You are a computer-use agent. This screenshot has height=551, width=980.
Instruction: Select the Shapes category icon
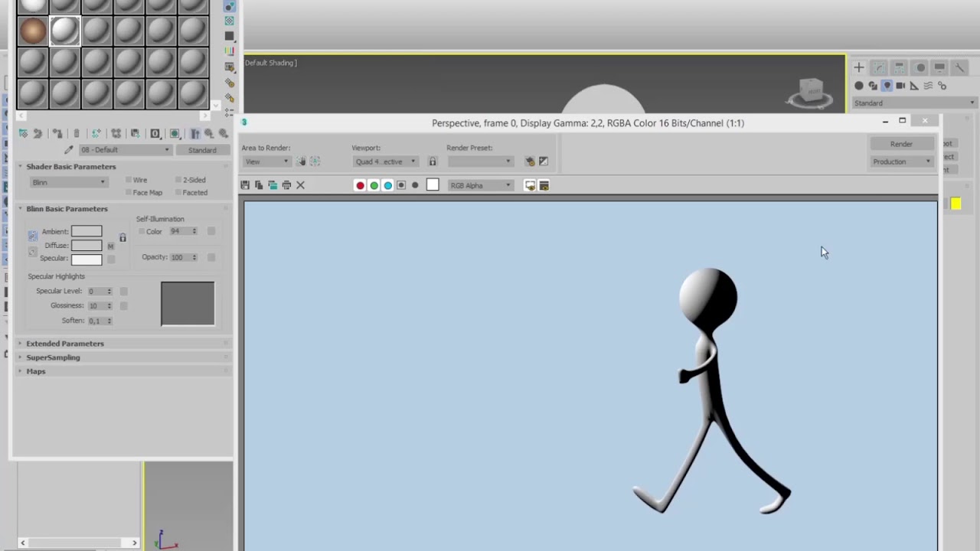[873, 86]
